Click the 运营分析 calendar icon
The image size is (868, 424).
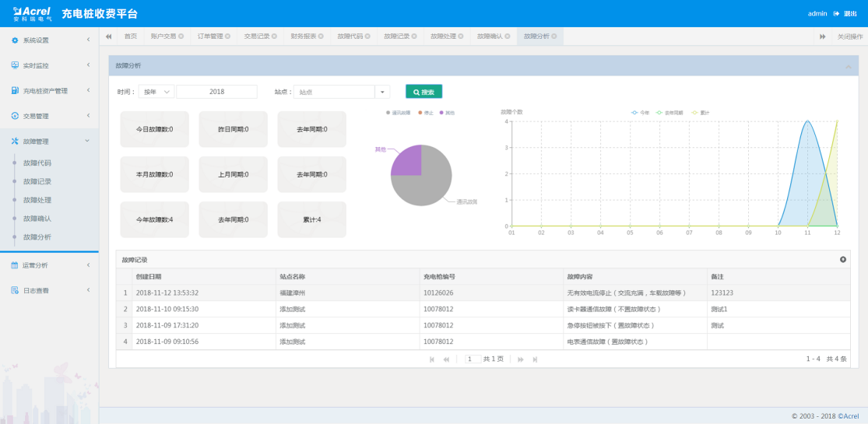tap(15, 265)
